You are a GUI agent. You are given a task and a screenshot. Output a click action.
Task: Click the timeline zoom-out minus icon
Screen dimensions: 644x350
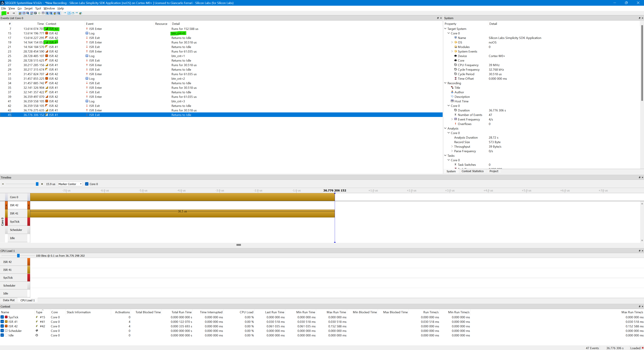[x=3, y=184]
